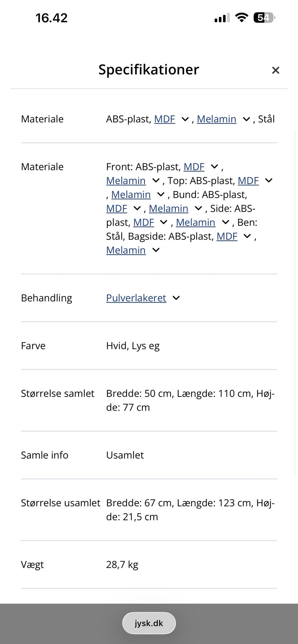Expand the MDF chevron after Front materials
This screenshot has width=298, height=644.
pyautogui.click(x=214, y=167)
